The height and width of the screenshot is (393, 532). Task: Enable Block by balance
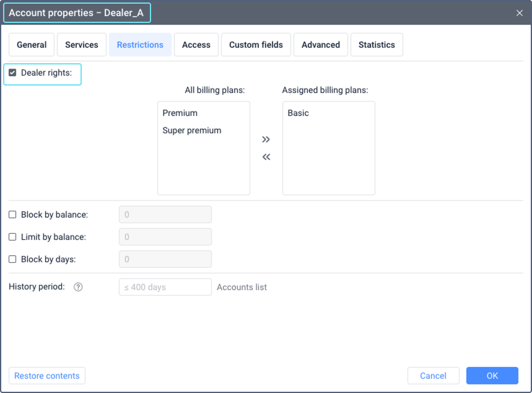pos(12,214)
